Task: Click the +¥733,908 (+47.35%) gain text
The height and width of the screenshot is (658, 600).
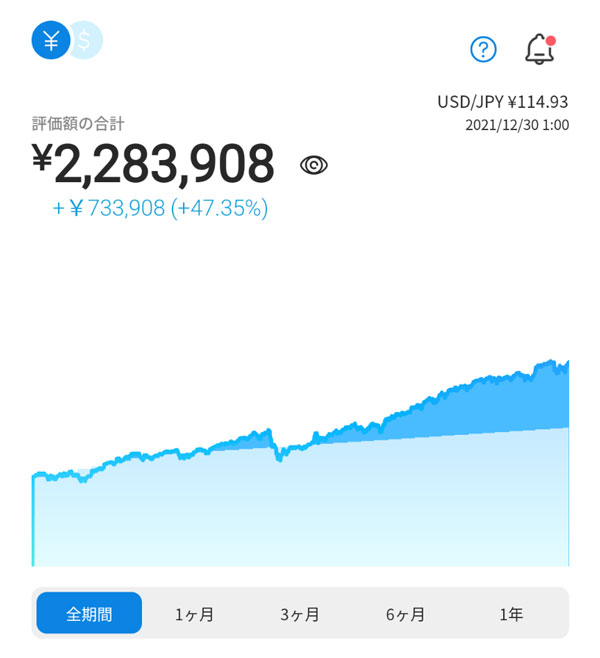Action: 160,208
